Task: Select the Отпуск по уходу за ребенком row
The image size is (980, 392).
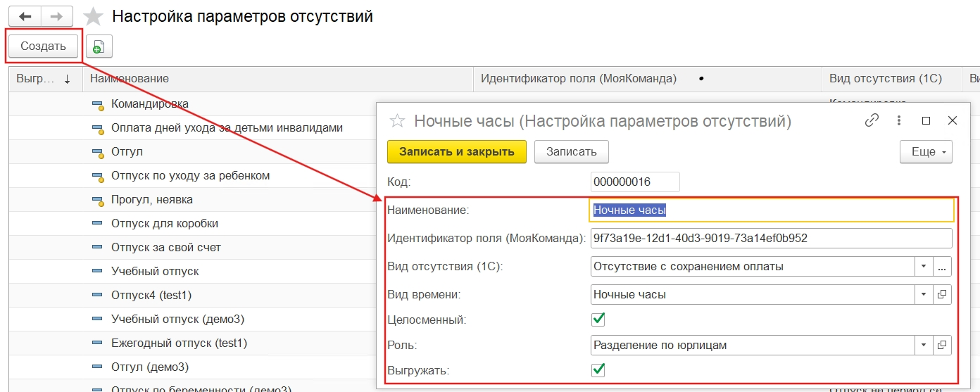Action: coord(191,176)
